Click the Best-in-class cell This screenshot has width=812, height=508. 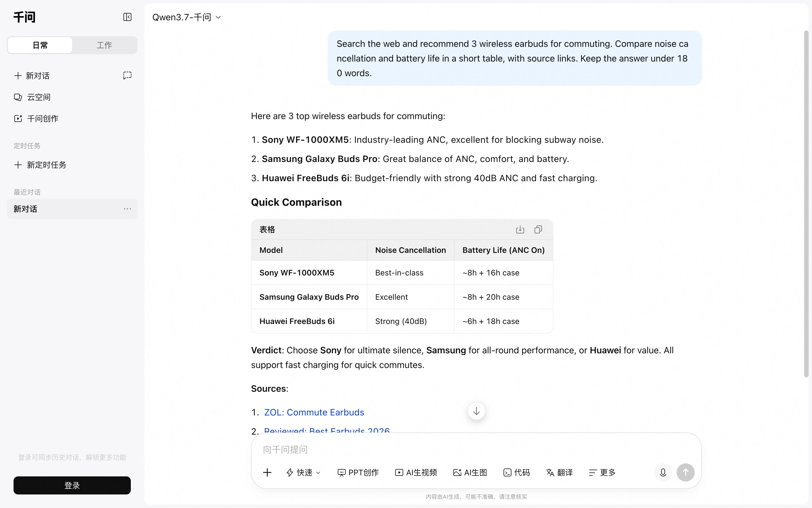(410, 273)
